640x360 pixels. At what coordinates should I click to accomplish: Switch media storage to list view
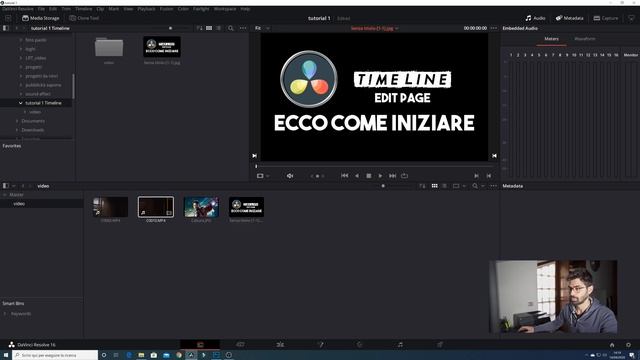click(219, 28)
